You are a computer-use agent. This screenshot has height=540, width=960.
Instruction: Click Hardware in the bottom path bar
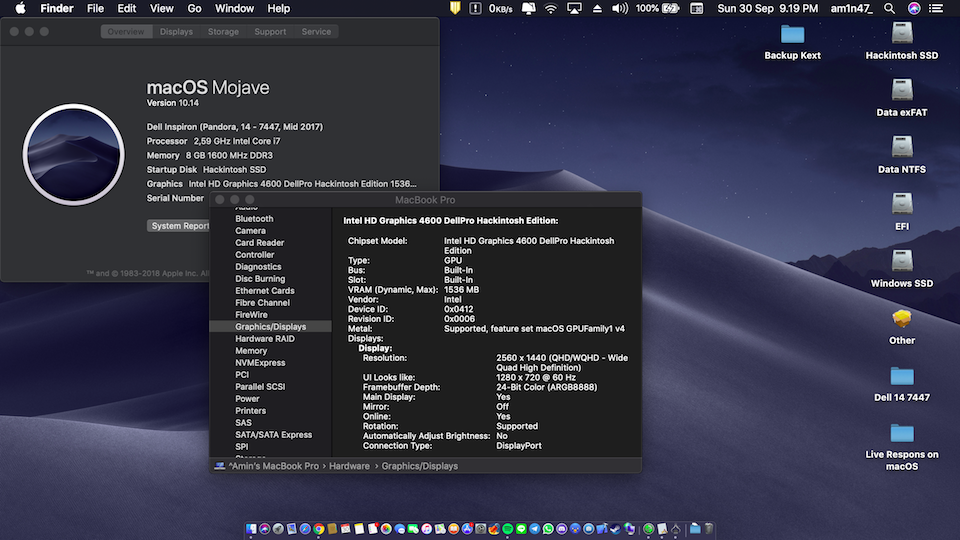click(348, 466)
